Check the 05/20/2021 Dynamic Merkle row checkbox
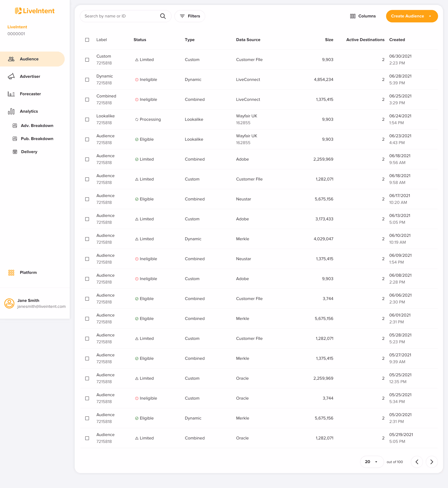Viewport: 448px width, 488px height. pos(87,418)
